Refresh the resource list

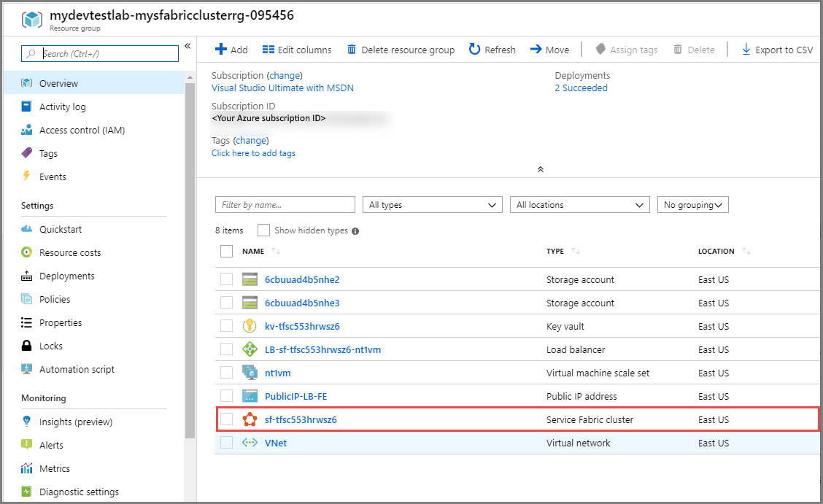coord(492,50)
